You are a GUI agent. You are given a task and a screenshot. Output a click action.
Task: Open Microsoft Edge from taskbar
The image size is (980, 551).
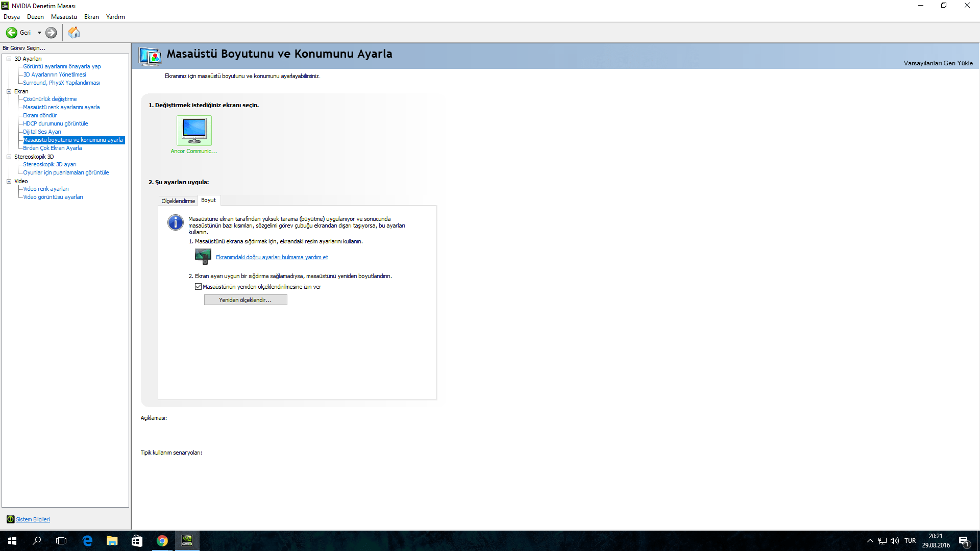tap(87, 541)
